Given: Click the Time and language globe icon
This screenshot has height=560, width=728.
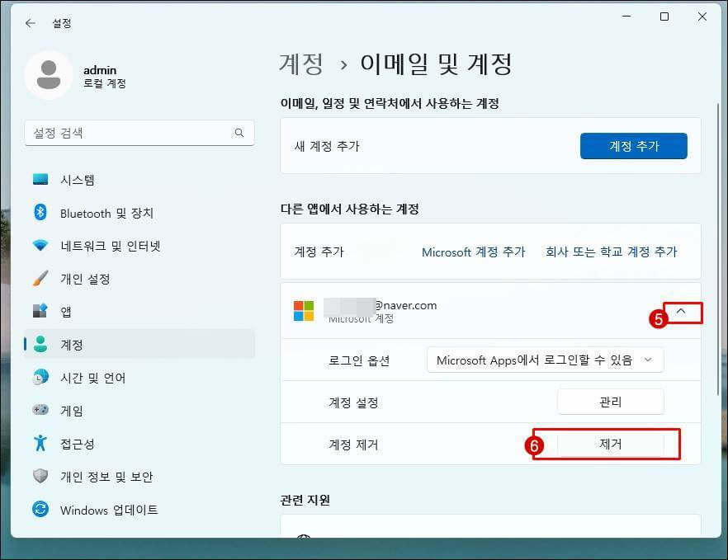Looking at the screenshot, I should 40,377.
